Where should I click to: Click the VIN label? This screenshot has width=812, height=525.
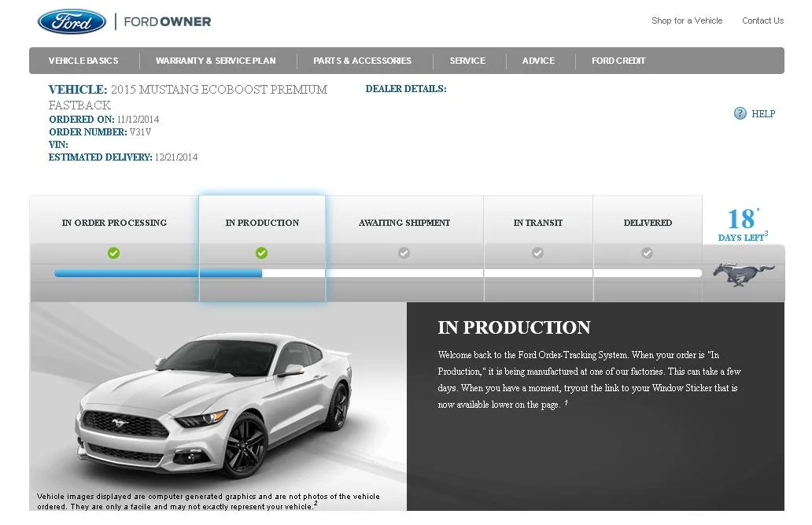coord(58,145)
